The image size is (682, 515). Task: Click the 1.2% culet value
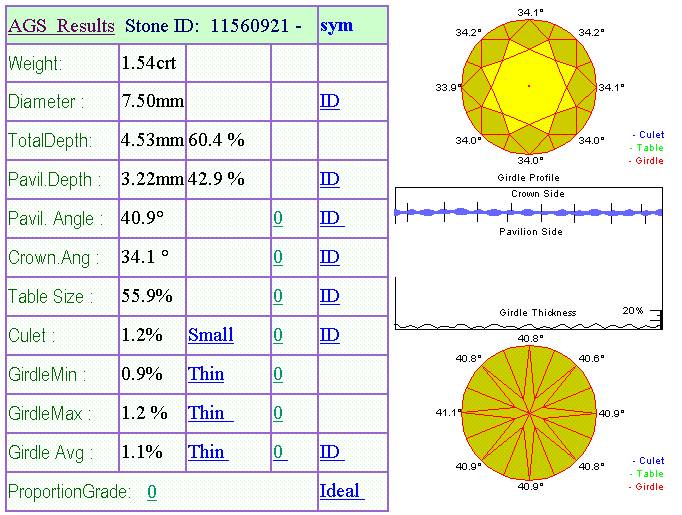[x=142, y=335]
